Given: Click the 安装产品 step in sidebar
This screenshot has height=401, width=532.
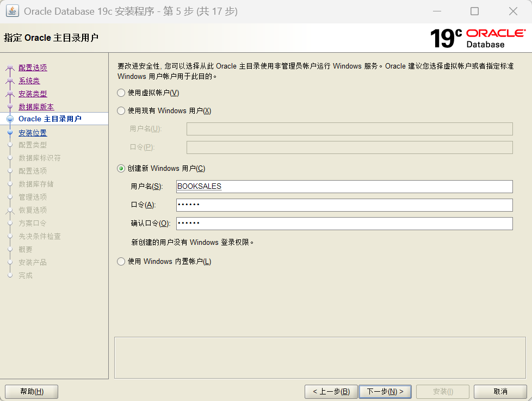Looking at the screenshot, I should point(33,262).
